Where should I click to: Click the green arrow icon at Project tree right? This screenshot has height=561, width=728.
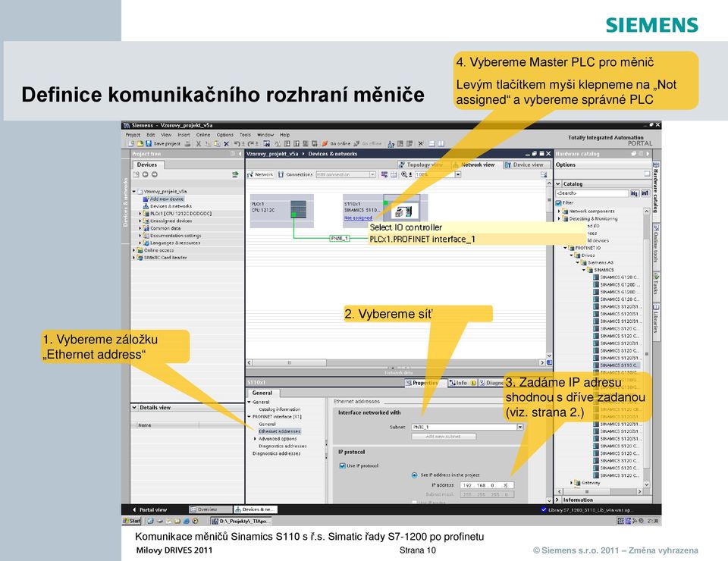point(234,174)
